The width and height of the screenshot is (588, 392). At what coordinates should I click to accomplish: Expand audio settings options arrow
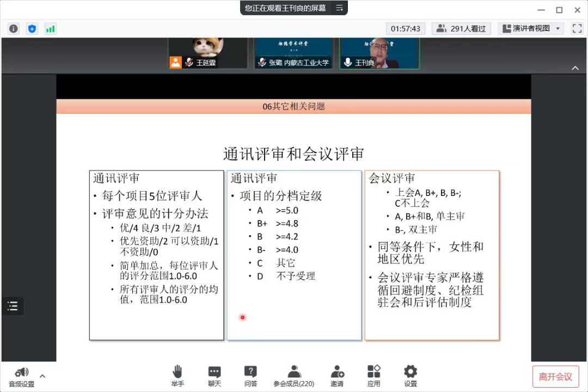pos(42,376)
